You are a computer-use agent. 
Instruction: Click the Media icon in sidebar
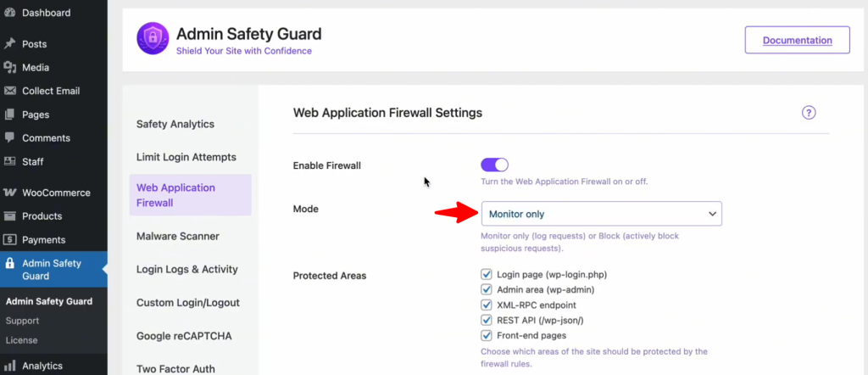pos(10,68)
